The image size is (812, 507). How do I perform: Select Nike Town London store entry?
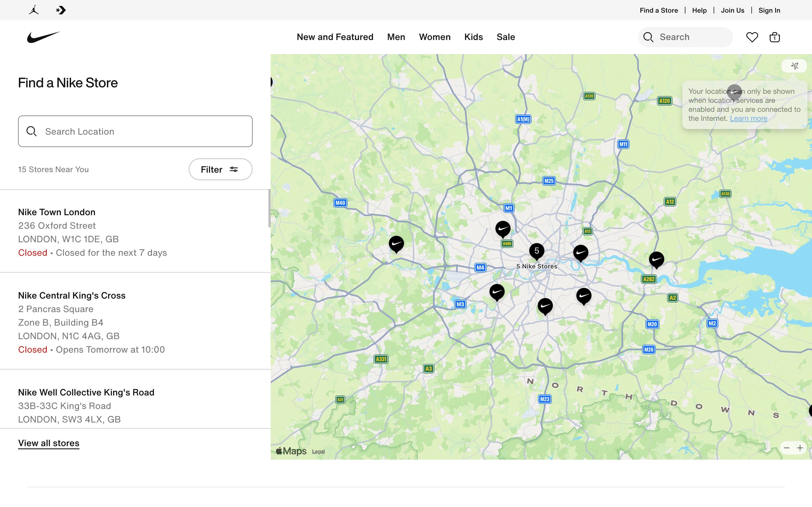pyautogui.click(x=56, y=212)
